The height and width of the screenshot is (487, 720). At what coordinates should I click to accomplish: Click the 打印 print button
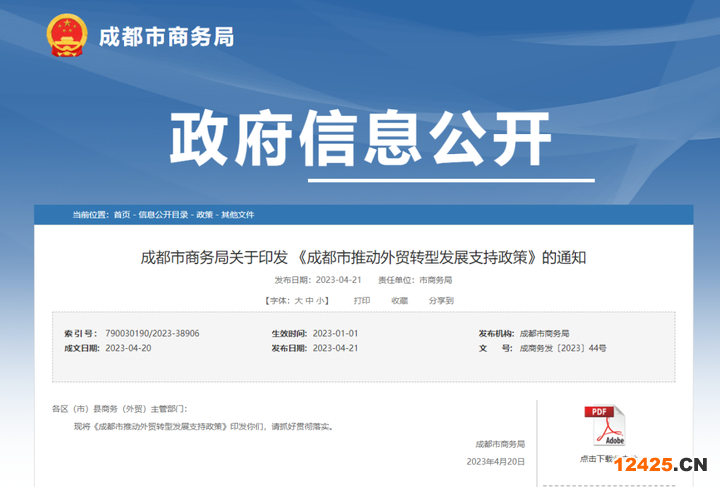pos(361,300)
